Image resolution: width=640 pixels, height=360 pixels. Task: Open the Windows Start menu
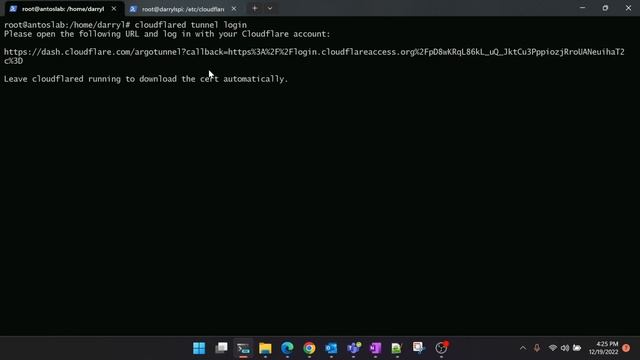pyautogui.click(x=199, y=348)
